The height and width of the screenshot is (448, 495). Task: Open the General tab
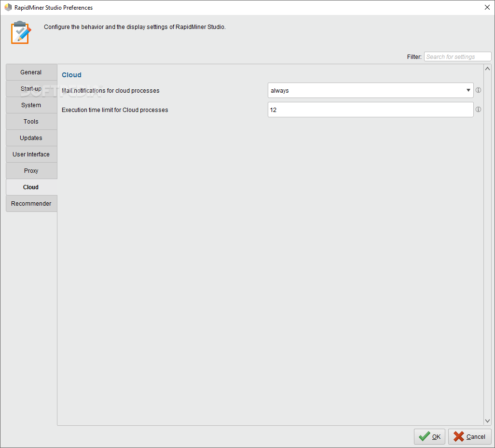point(31,72)
